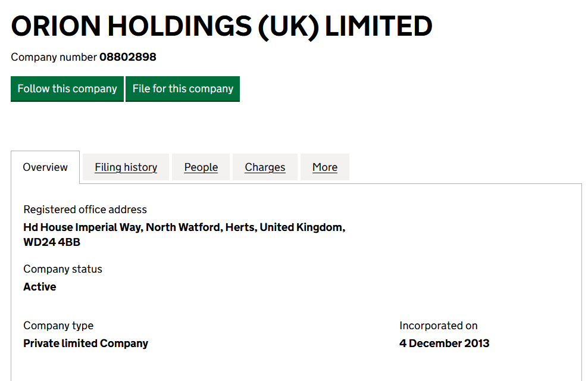Click the WD24 4BB postcode
The width and height of the screenshot is (588, 381).
pos(52,243)
